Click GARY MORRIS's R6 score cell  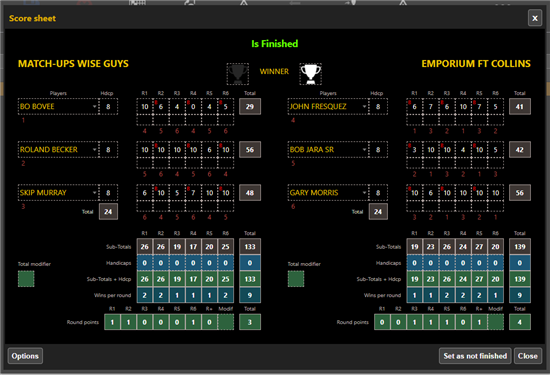tap(496, 193)
